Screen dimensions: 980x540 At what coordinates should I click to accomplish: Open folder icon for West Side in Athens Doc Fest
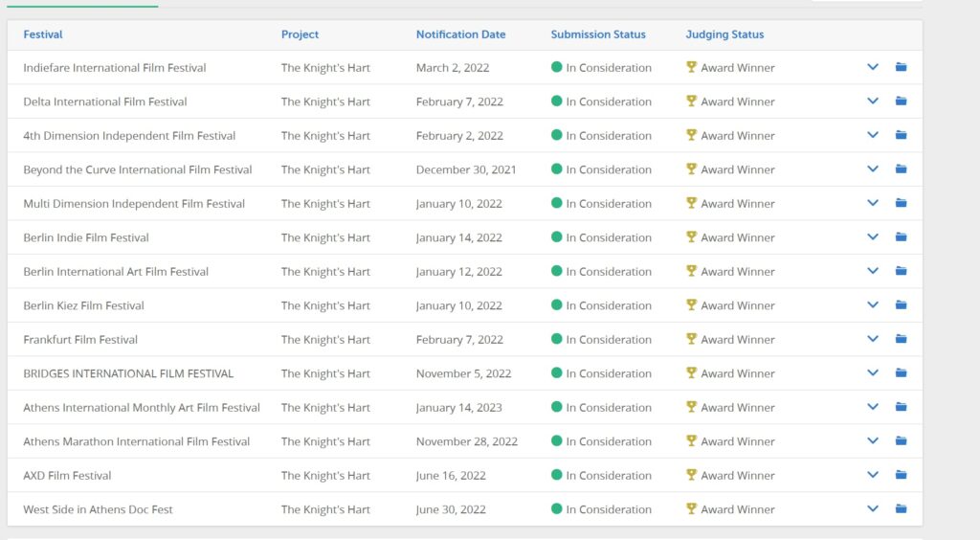901,508
